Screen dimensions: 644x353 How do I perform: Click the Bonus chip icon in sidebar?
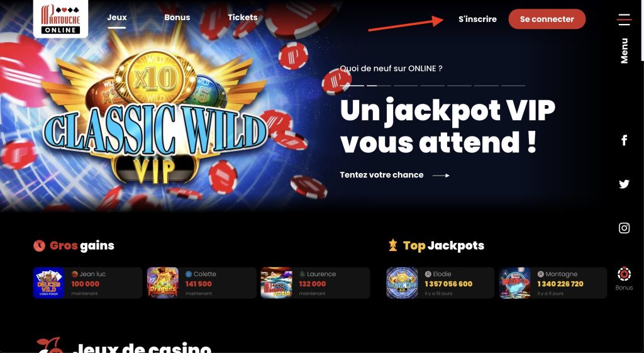[624, 274]
